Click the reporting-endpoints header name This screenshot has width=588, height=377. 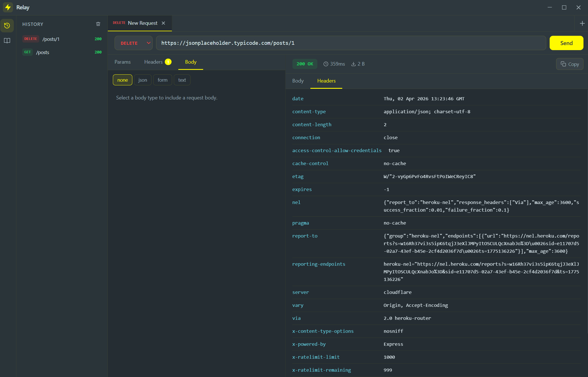[x=318, y=264]
